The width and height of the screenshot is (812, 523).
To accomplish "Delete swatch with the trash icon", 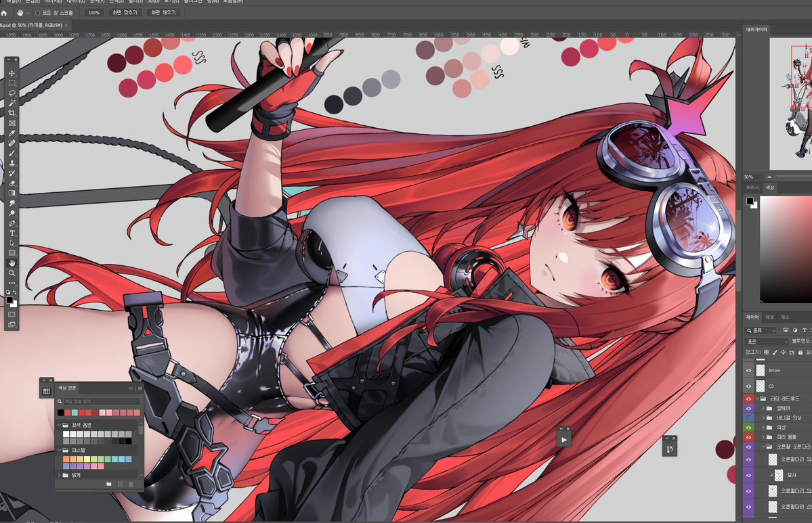I will [x=131, y=484].
